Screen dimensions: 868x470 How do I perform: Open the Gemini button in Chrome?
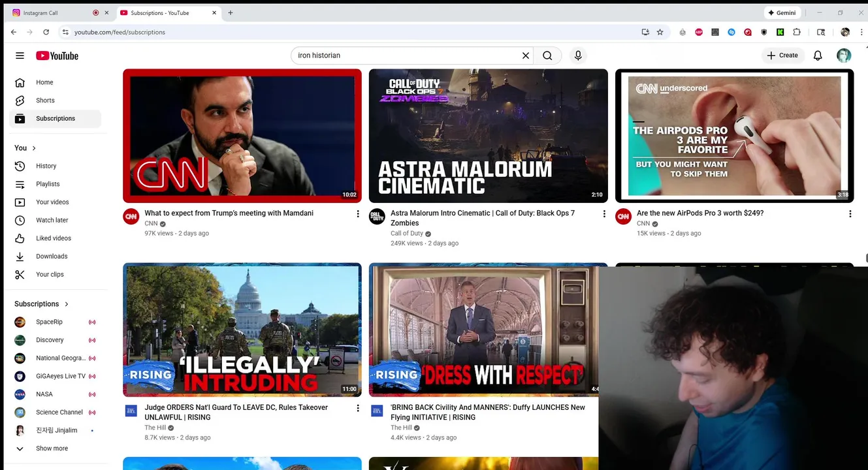(x=782, y=13)
